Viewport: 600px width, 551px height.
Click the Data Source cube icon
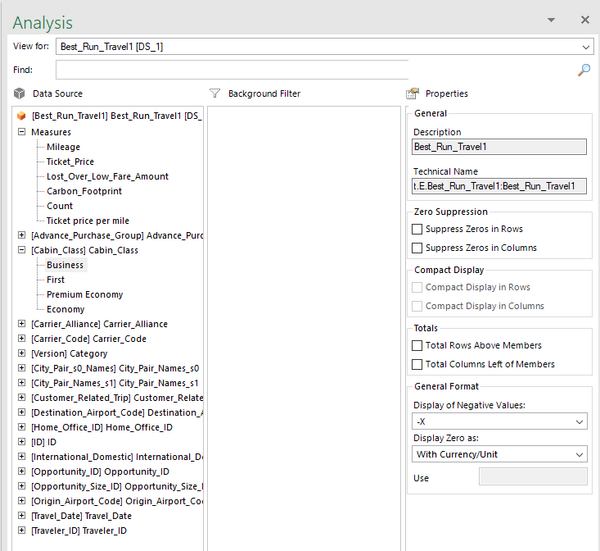point(19,93)
